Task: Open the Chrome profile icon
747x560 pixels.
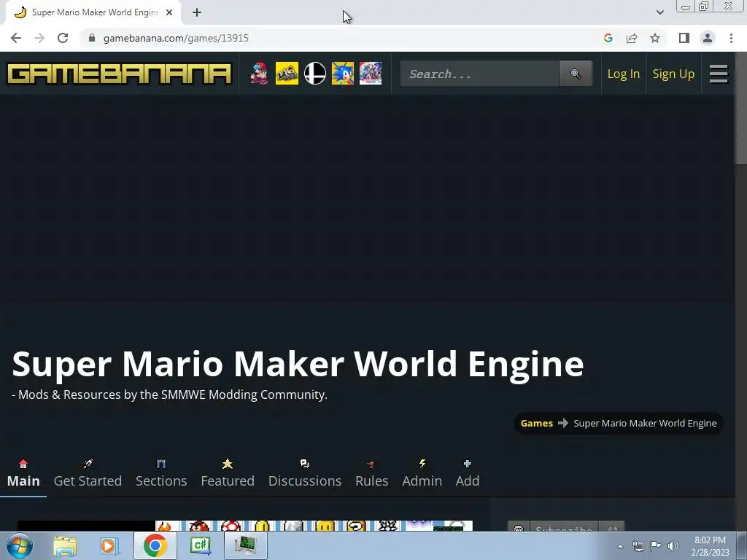Action: (708, 38)
